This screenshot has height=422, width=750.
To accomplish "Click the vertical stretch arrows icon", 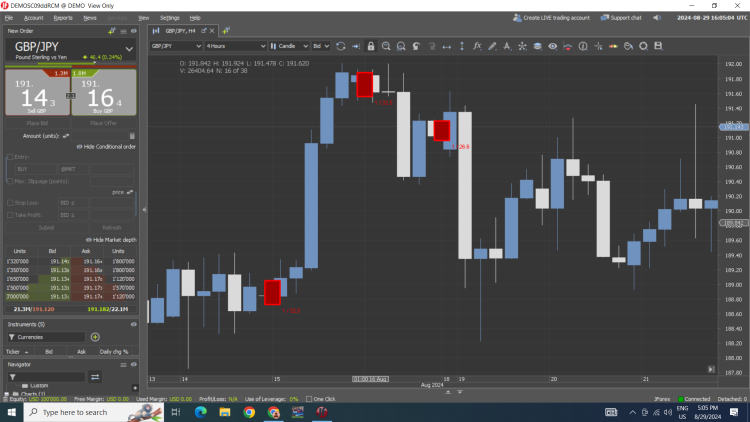I will click(462, 46).
